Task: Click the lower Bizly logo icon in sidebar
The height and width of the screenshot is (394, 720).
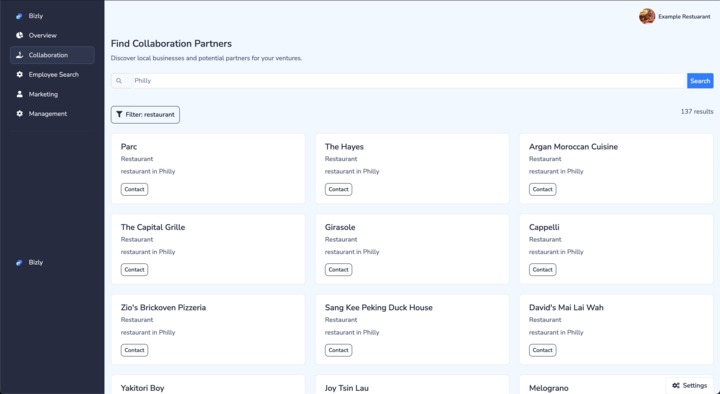Action: (x=19, y=263)
